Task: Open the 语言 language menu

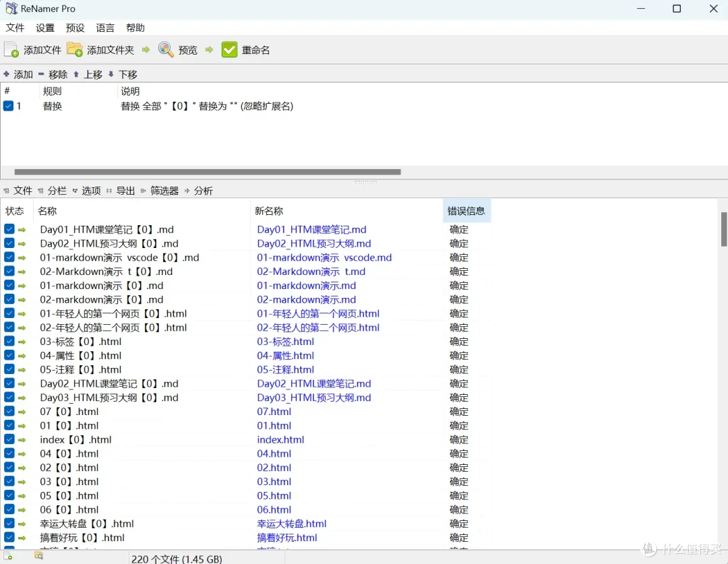Action: pos(105,28)
